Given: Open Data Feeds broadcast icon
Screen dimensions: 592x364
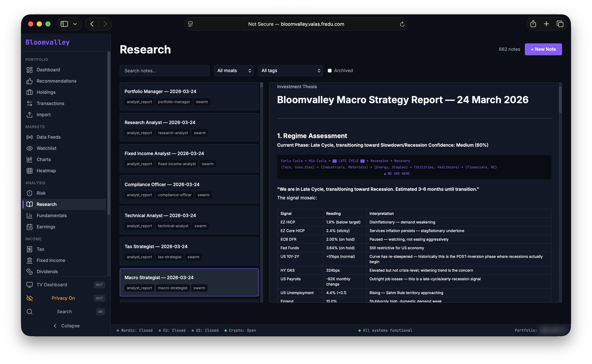Looking at the screenshot, I should click(x=29, y=137).
